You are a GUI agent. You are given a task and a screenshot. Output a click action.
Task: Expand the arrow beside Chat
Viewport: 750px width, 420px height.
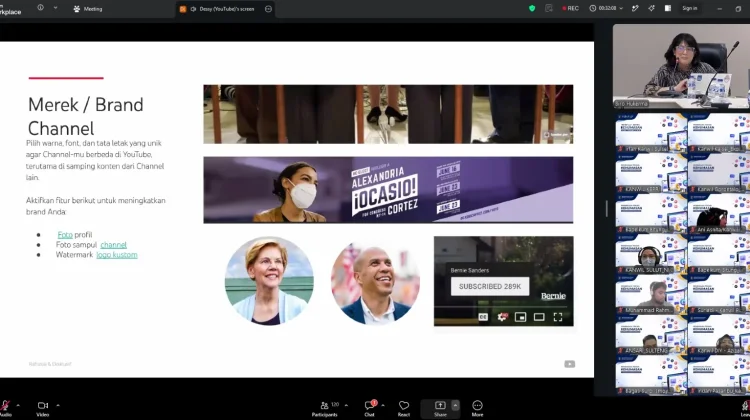coord(383,405)
